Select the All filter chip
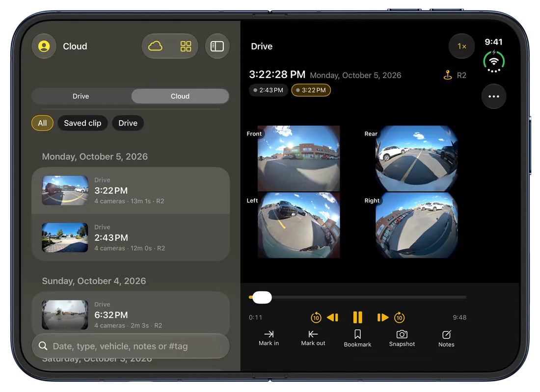This screenshot has height=392, width=540. [42, 123]
